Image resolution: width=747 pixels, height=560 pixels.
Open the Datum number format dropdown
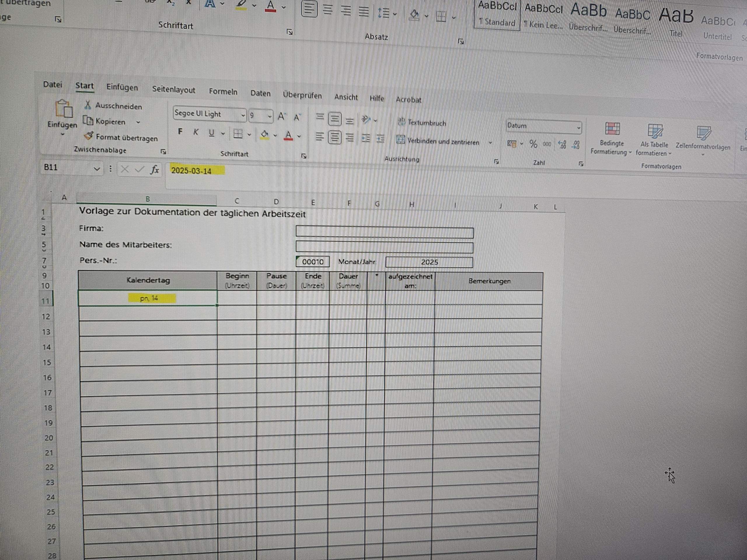pos(578,127)
